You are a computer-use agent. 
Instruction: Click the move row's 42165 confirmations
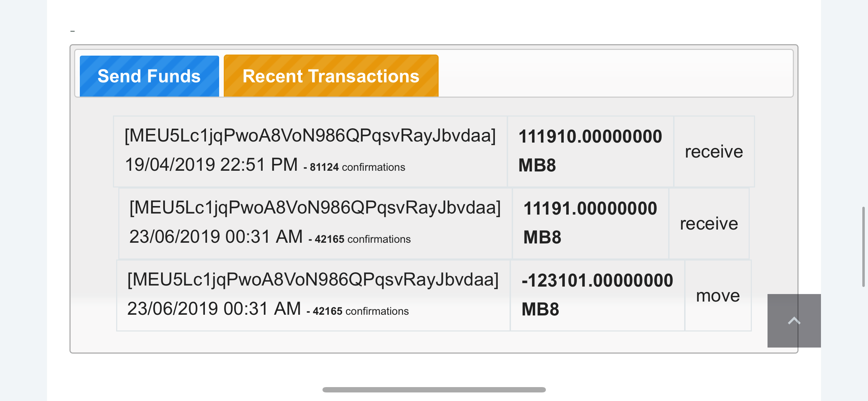click(361, 311)
